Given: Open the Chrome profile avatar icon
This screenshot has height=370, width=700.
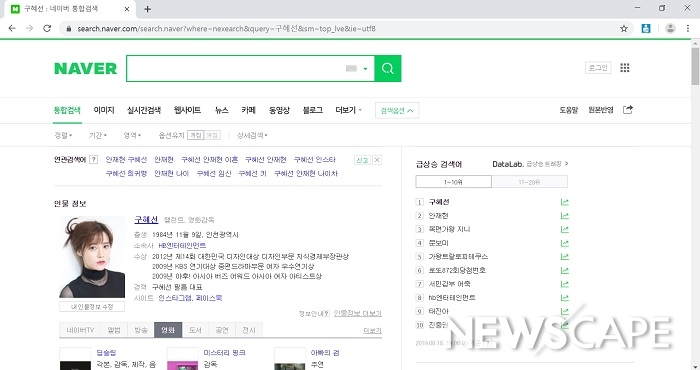Looking at the screenshot, I should [670, 28].
